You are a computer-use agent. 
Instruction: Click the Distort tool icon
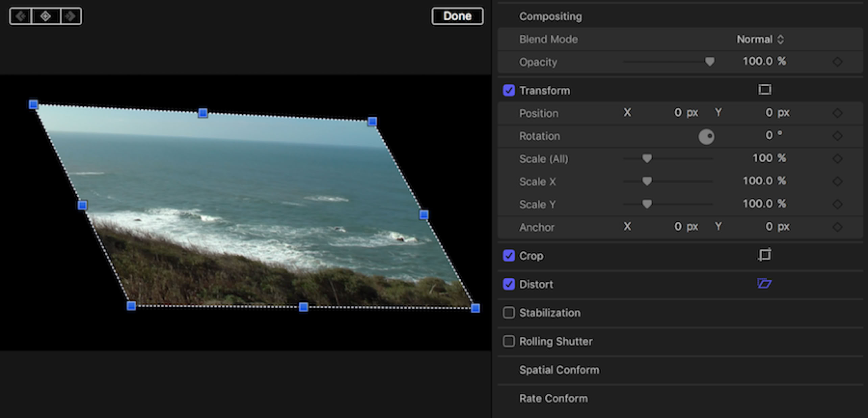point(764,283)
